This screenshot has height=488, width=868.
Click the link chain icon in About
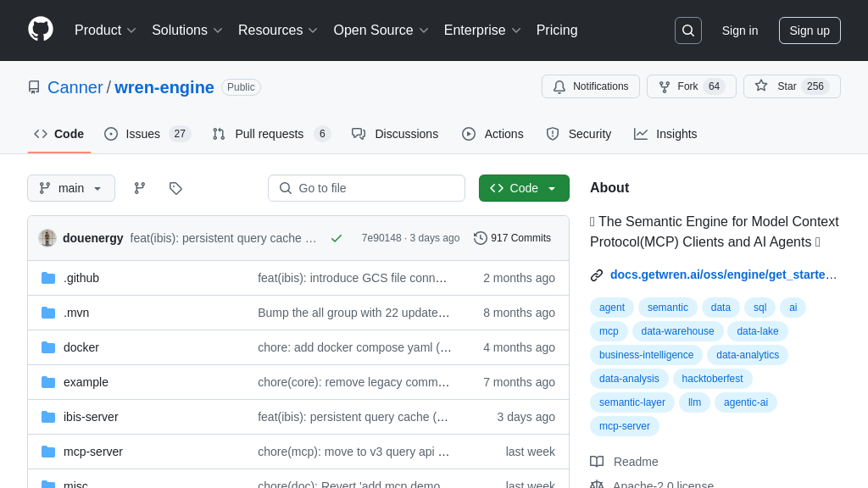(597, 275)
